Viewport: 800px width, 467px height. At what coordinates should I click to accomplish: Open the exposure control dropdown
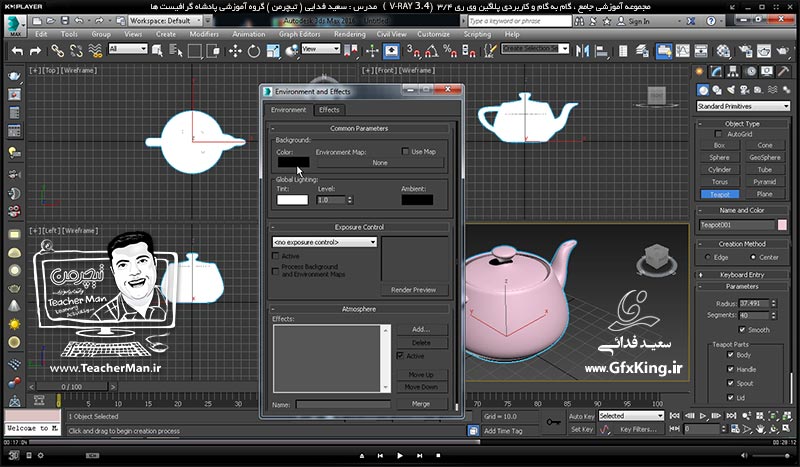pos(324,242)
